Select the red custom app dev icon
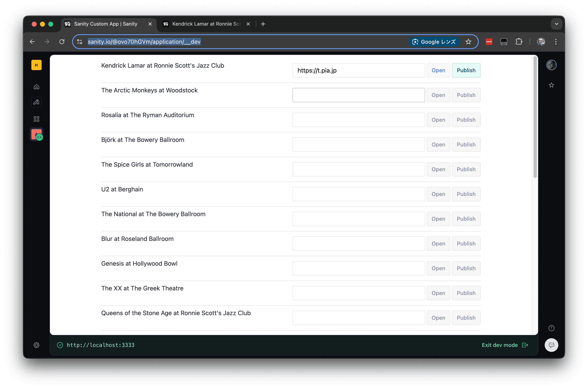Image resolution: width=588 pixels, height=389 pixels. coord(36,134)
